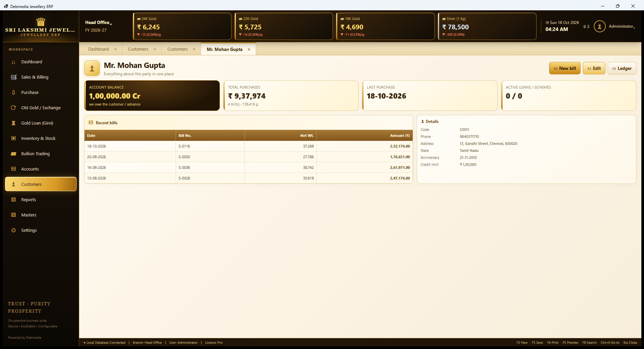Select bill S-0028 in recent bills

coord(248,178)
